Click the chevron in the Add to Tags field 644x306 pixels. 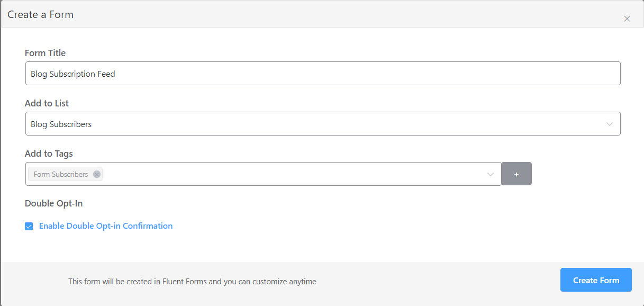tap(490, 173)
